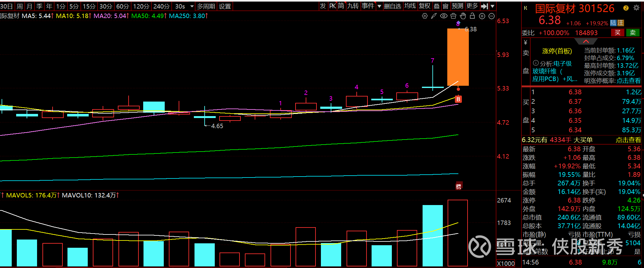Toggle 均线 moving average lines
The image size is (644, 268).
pos(410,6)
